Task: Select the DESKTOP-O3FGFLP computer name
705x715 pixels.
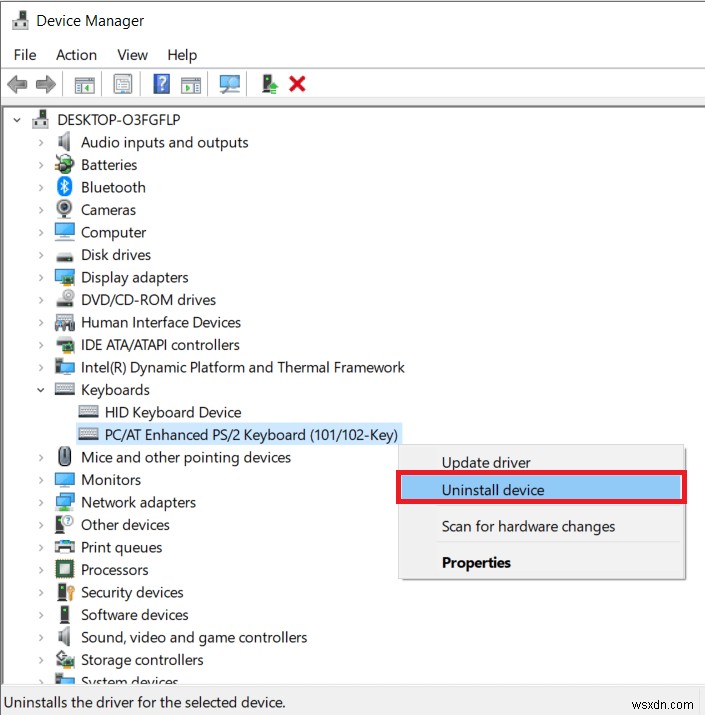Action: [119, 119]
